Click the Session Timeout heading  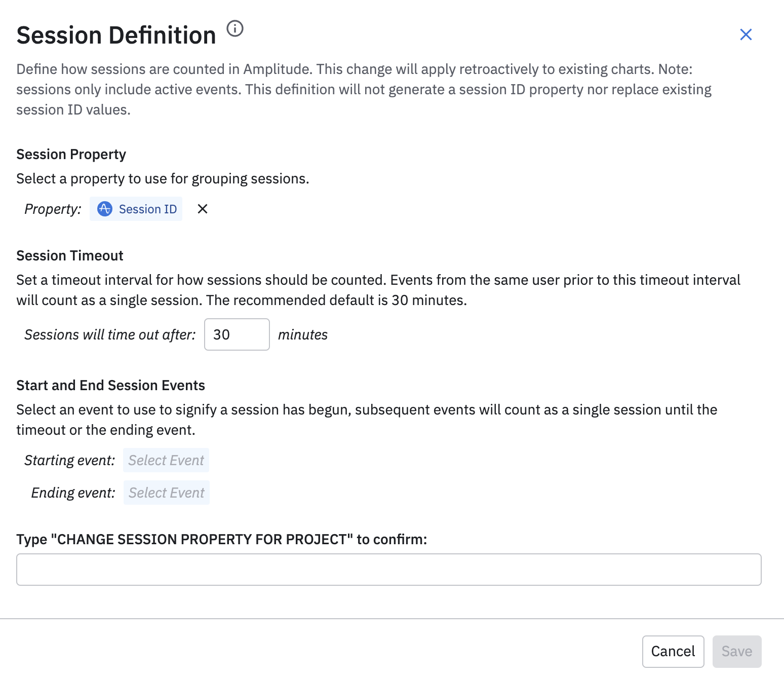70,255
